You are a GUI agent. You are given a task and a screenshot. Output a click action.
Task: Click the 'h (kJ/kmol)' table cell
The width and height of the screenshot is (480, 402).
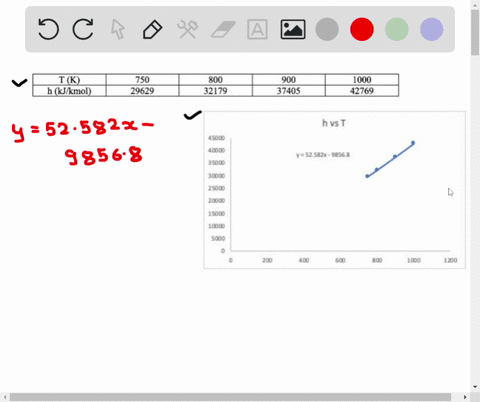69,91
